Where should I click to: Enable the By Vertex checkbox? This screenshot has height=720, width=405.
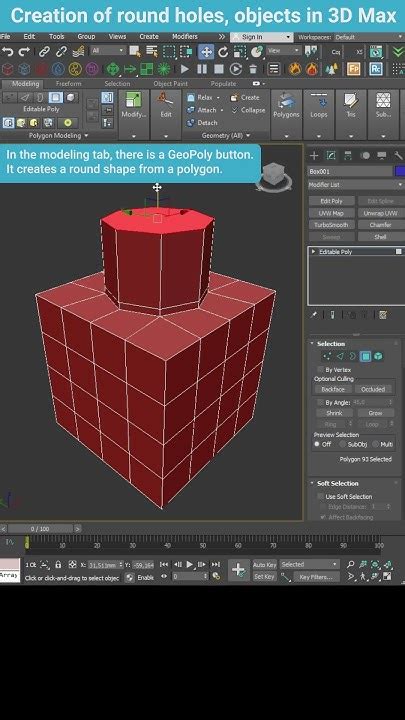pos(321,370)
